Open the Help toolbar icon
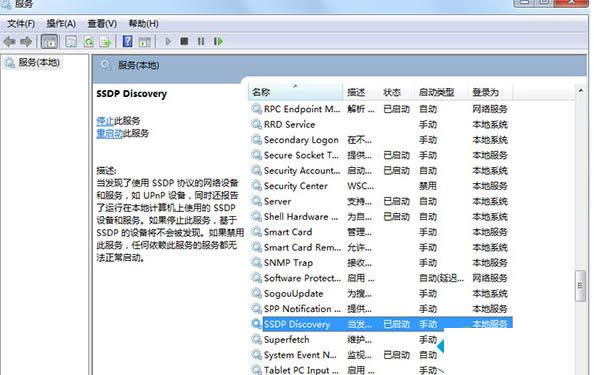Viewport: 594px width, 375px height. pos(128,41)
